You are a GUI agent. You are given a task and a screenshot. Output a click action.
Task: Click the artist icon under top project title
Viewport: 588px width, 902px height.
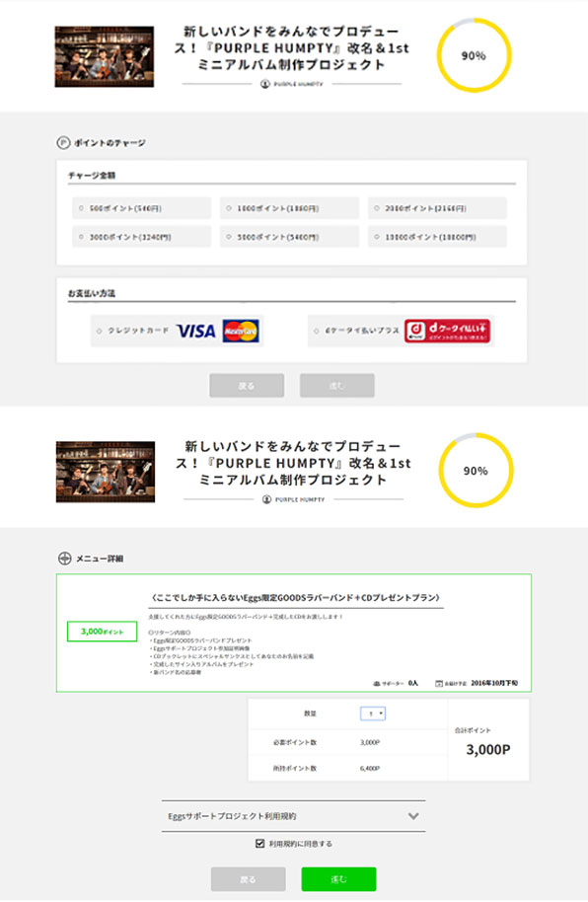(x=265, y=84)
